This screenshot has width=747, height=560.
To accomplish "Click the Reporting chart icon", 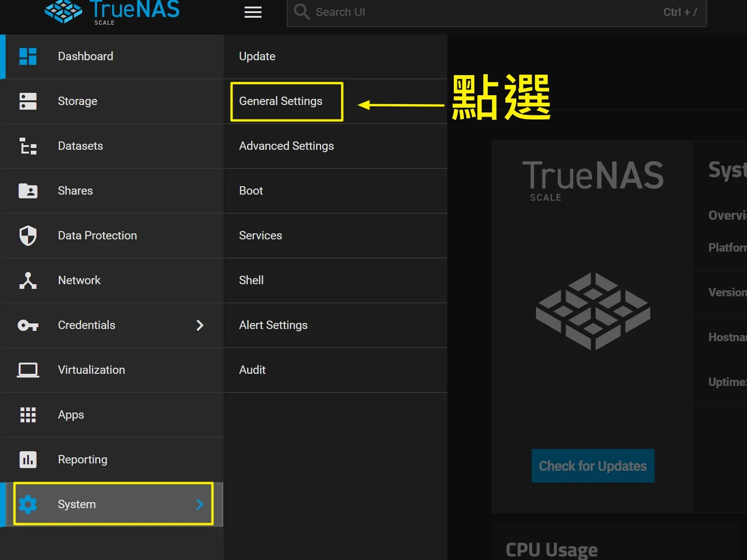I will point(28,460).
